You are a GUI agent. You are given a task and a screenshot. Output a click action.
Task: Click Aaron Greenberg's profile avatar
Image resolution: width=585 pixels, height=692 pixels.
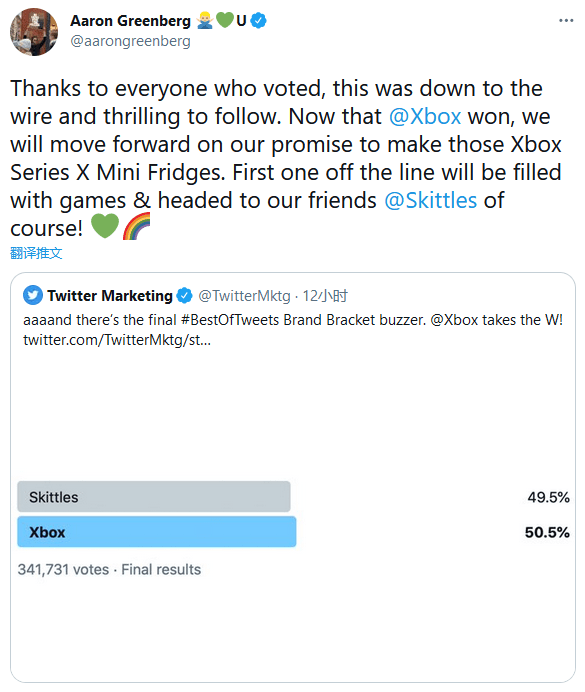pos(34,32)
